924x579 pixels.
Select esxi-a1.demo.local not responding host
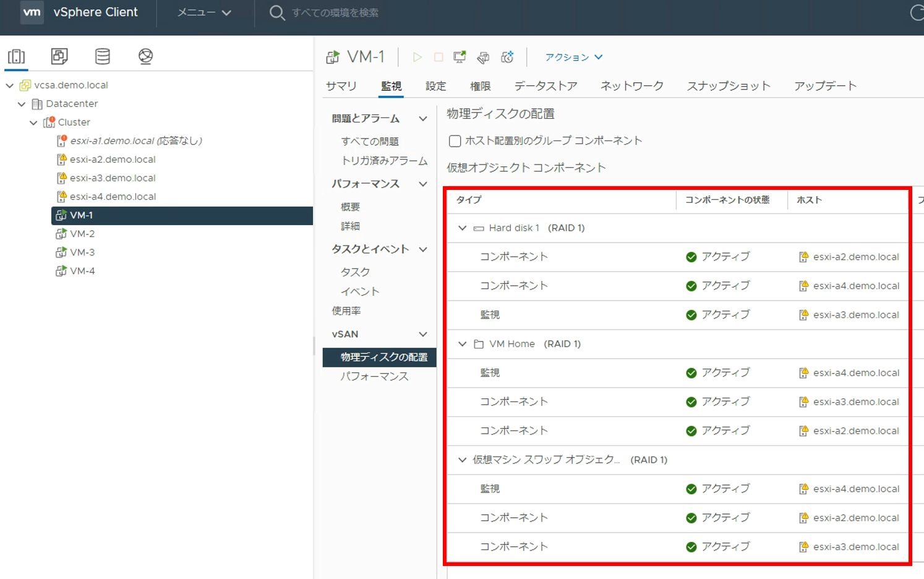tap(137, 140)
